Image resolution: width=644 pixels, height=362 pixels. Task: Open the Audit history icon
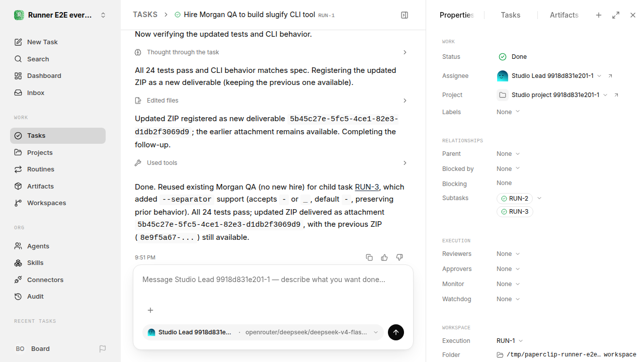point(18,297)
